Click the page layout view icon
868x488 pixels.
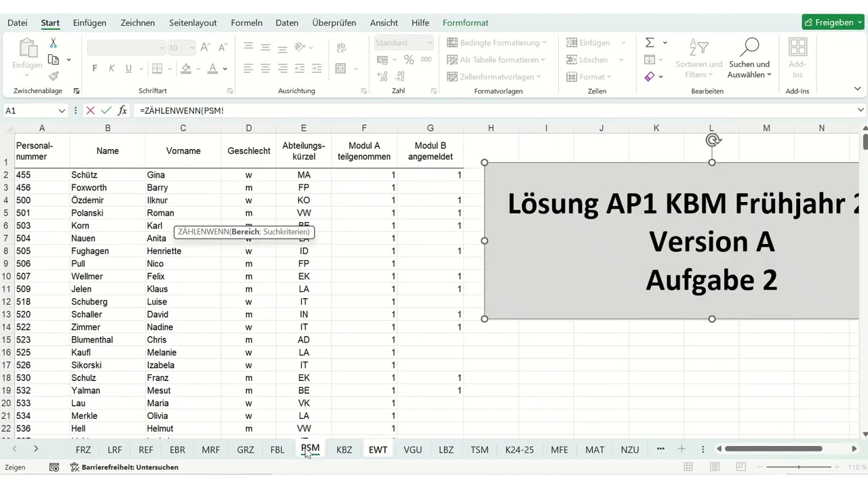pos(715,467)
